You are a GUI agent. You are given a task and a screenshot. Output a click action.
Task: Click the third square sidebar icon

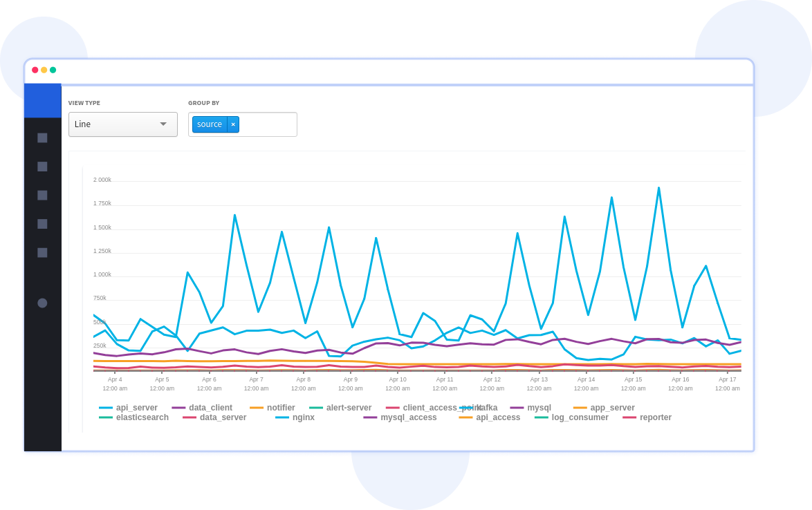pos(42,195)
